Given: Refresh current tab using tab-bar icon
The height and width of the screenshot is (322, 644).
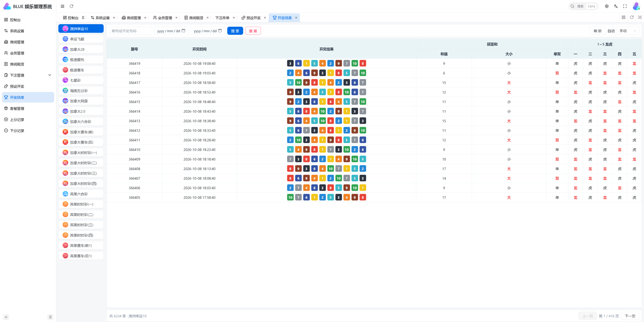Looking at the screenshot, I should (632, 17).
